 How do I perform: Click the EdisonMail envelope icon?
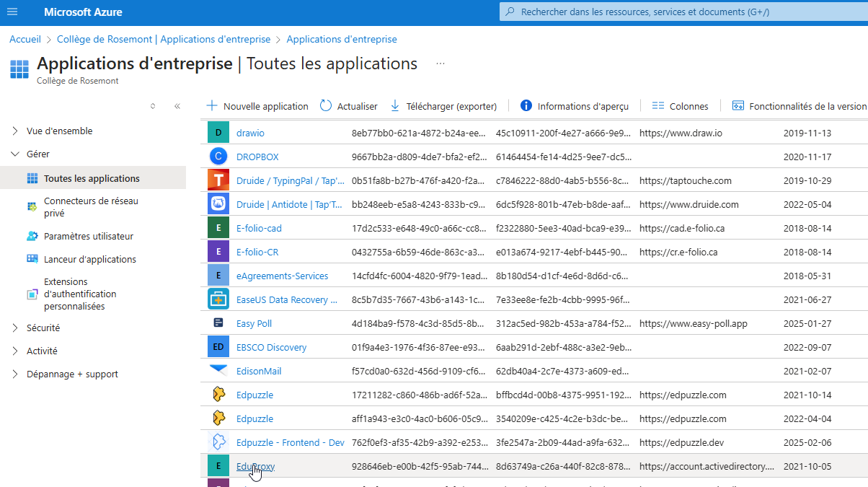[x=218, y=371]
